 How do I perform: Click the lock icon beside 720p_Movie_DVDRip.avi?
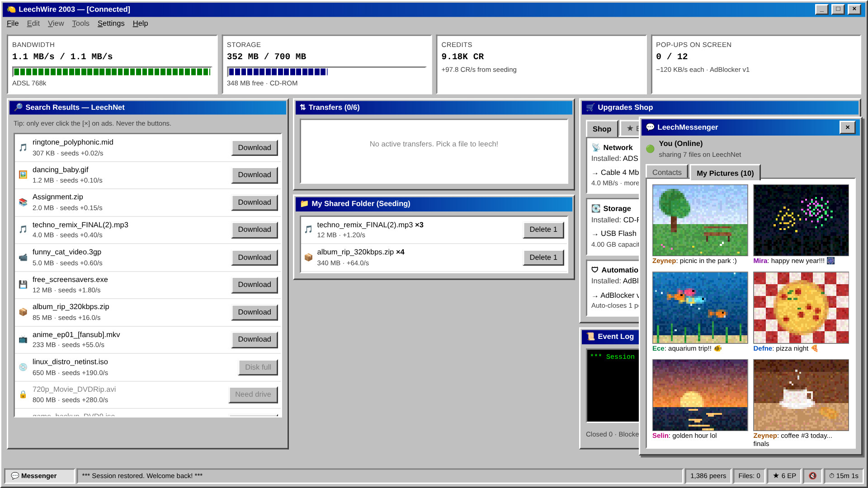click(x=23, y=394)
